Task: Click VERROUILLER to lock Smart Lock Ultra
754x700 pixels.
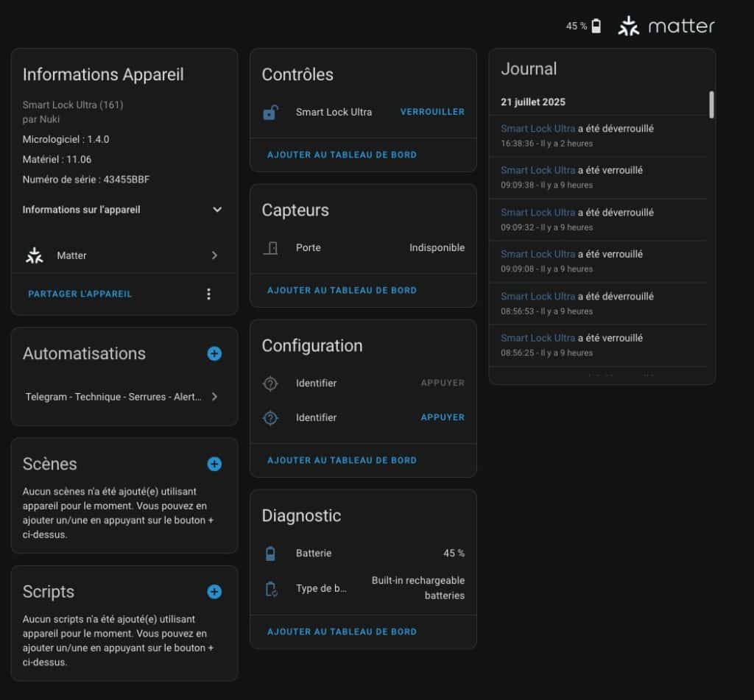Action: (432, 112)
